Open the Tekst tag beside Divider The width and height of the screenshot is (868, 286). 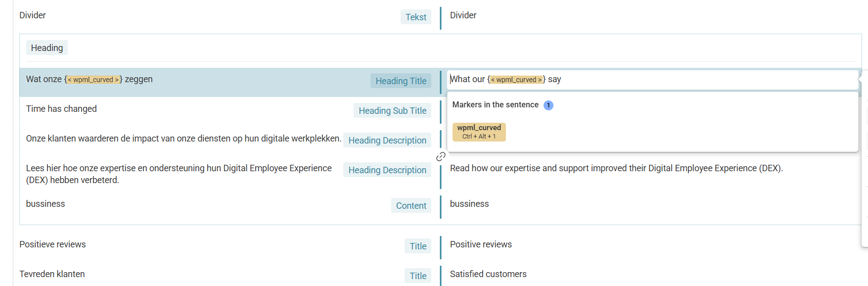(415, 17)
